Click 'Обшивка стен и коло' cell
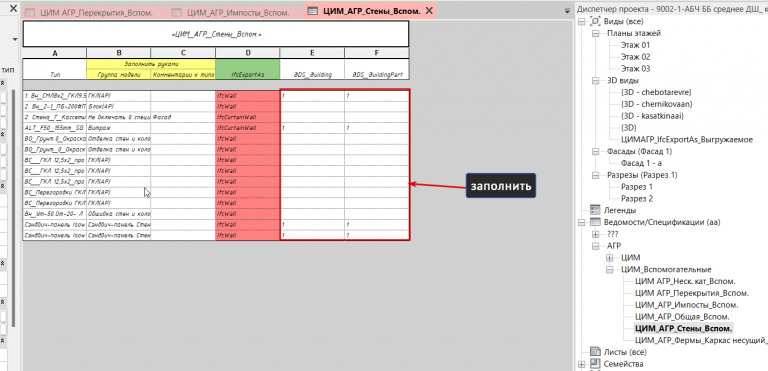Image resolution: width=768 pixels, height=371 pixels. [119, 214]
